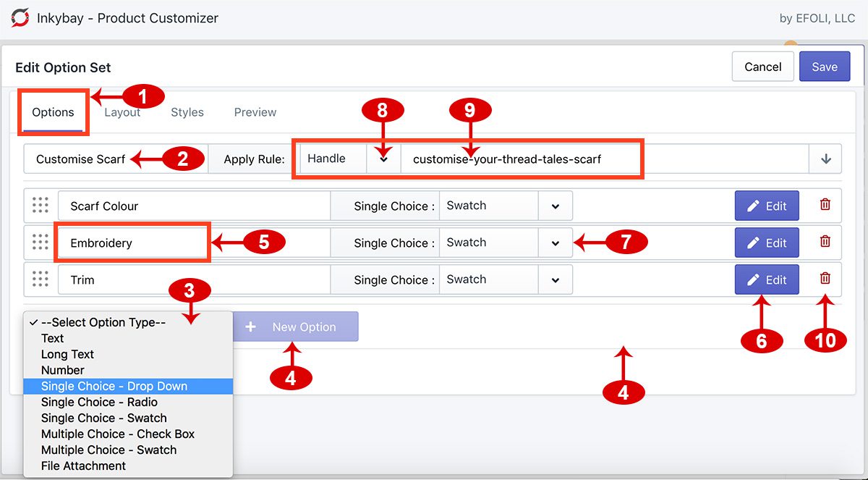The height and width of the screenshot is (480, 868).
Task: Open the Handle rule type dropdown
Action: pyautogui.click(x=384, y=158)
